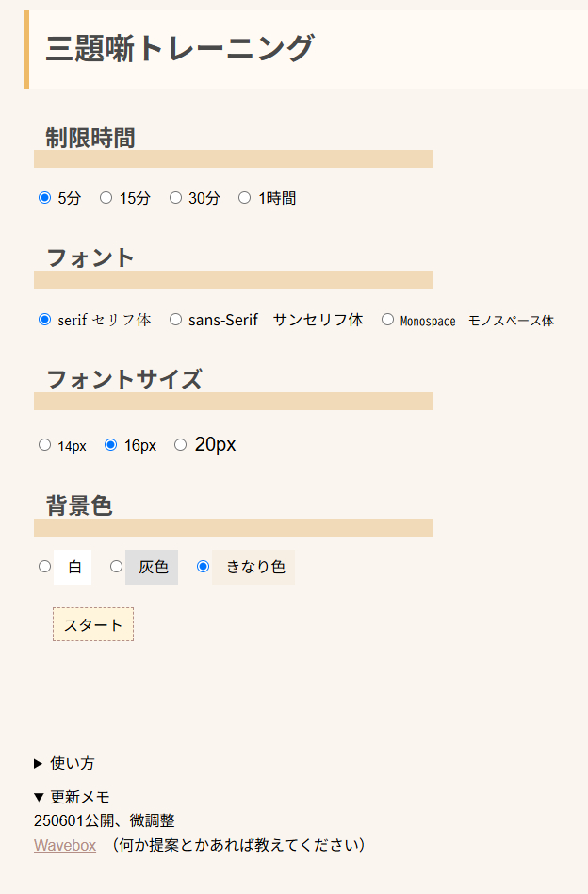The width and height of the screenshot is (588, 894).
Task: Click the スタート button
Action: tap(93, 624)
